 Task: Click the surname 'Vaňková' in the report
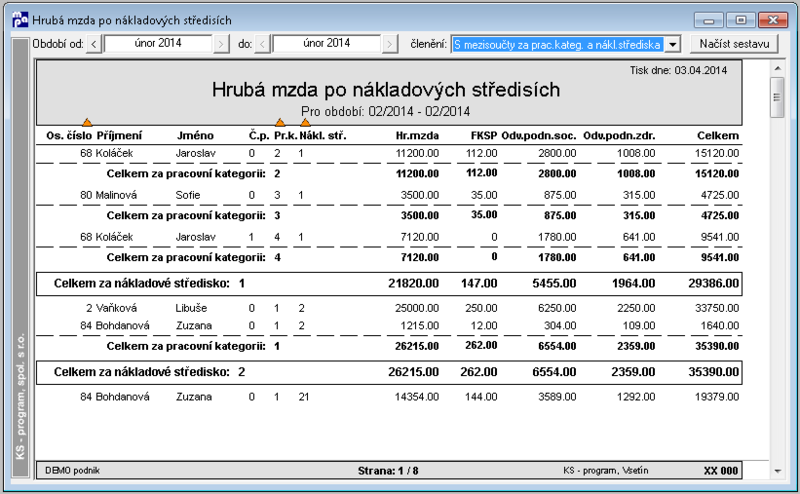(117, 308)
